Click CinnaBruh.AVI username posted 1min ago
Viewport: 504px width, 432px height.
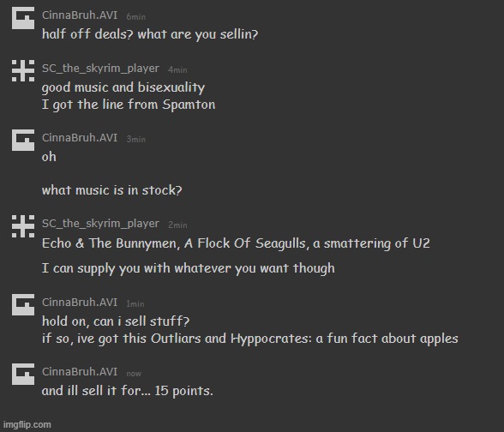[x=80, y=303]
